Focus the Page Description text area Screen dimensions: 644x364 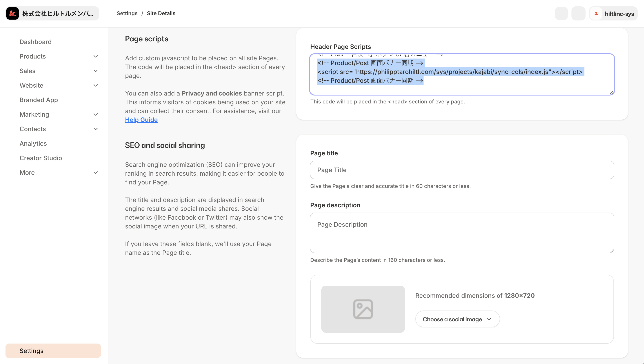[x=462, y=233]
